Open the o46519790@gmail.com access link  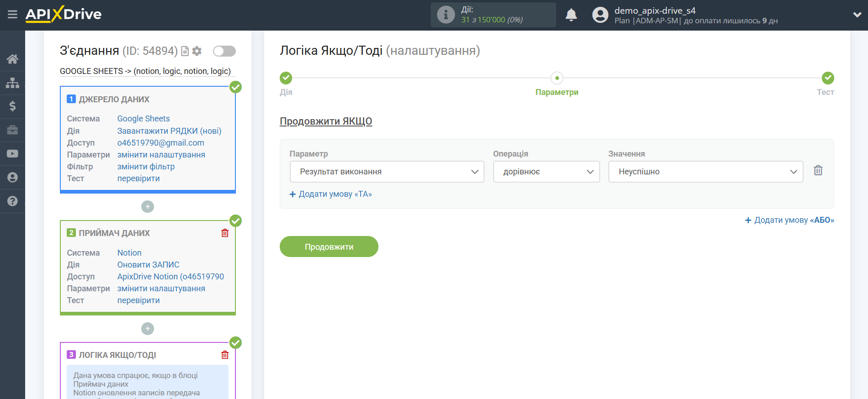[x=161, y=143]
